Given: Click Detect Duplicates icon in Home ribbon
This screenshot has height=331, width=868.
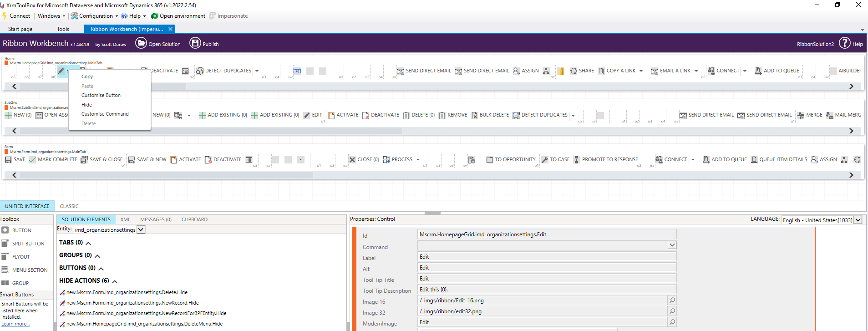Looking at the screenshot, I should [199, 71].
